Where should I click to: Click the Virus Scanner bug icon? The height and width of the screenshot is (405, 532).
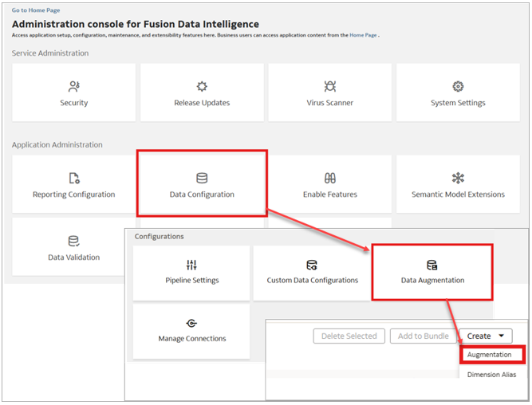click(330, 86)
